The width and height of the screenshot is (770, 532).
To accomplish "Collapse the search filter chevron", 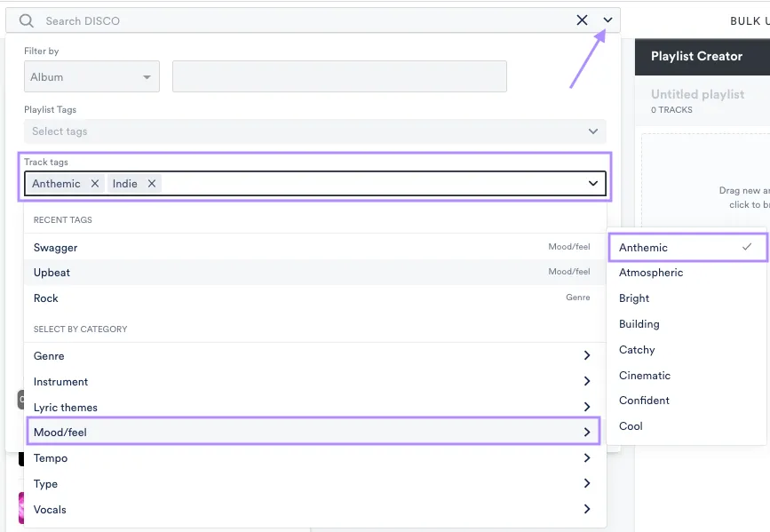I will pos(608,20).
